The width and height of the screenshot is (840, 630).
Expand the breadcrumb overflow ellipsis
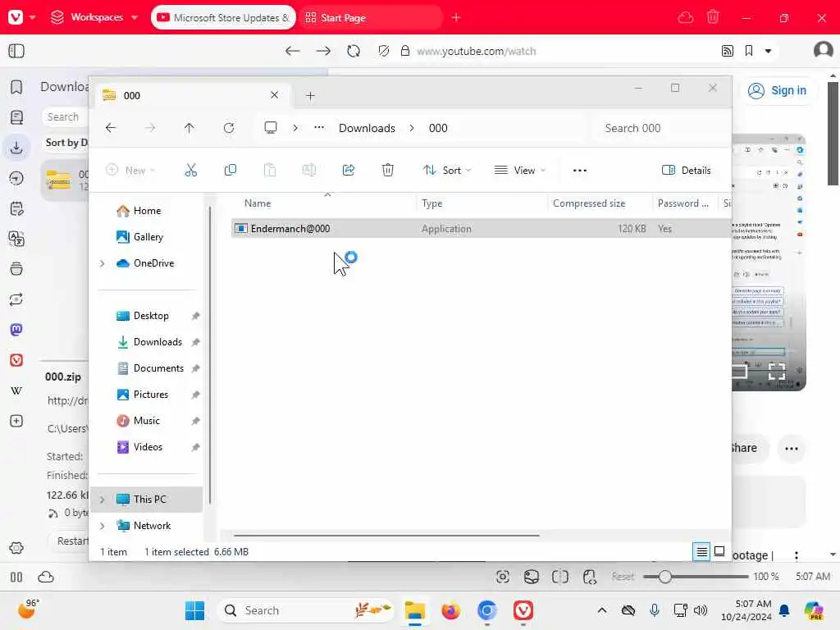(319, 127)
